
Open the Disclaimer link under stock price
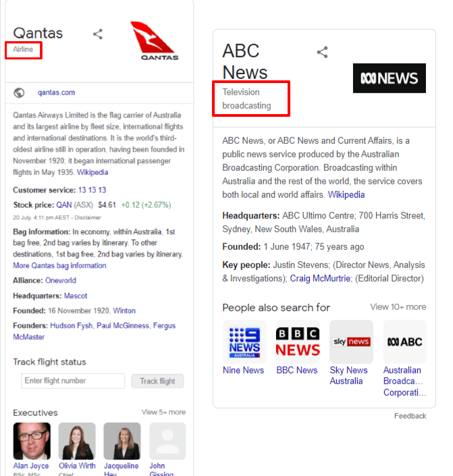[88, 217]
